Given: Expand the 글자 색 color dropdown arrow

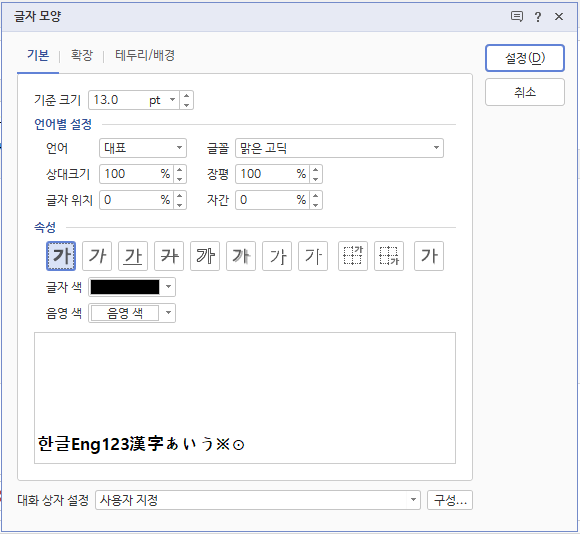Looking at the screenshot, I should point(168,287).
